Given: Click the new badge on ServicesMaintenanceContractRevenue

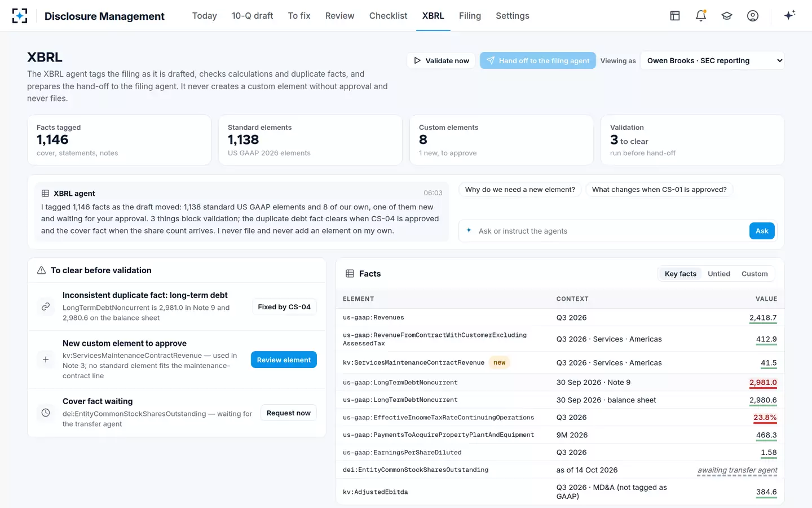Looking at the screenshot, I should pyautogui.click(x=500, y=362).
